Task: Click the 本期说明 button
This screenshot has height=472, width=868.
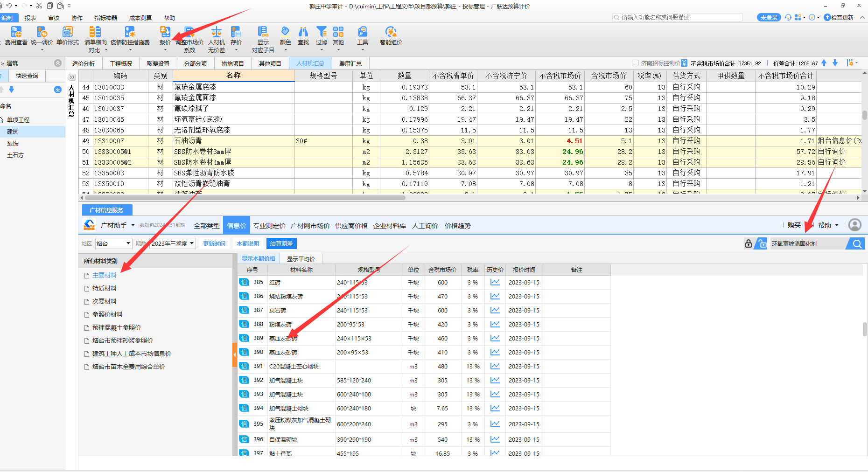Action: 248,243
